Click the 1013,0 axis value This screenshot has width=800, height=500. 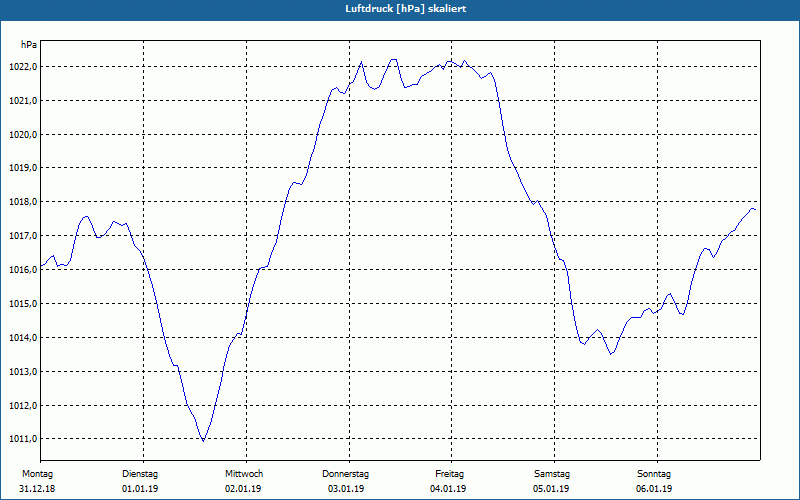click(23, 371)
